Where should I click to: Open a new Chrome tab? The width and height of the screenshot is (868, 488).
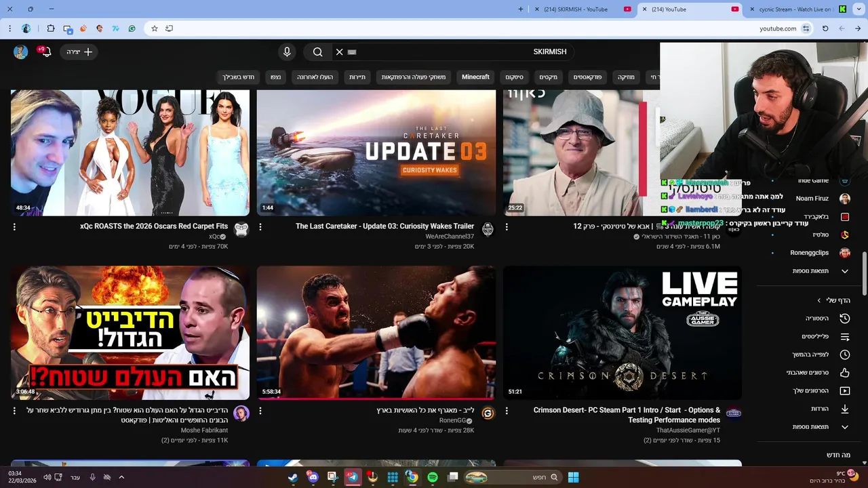coord(520,9)
